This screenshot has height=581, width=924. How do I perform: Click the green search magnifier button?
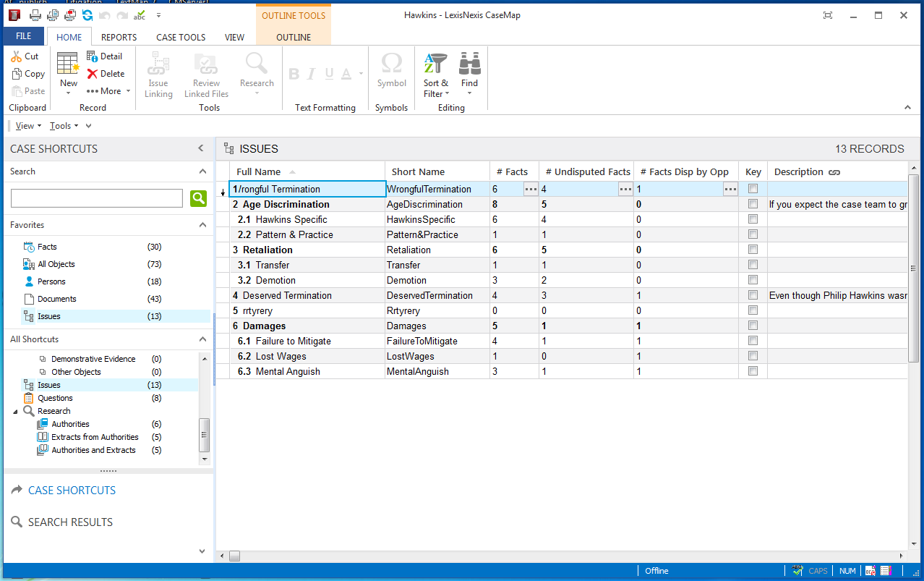[x=198, y=198]
